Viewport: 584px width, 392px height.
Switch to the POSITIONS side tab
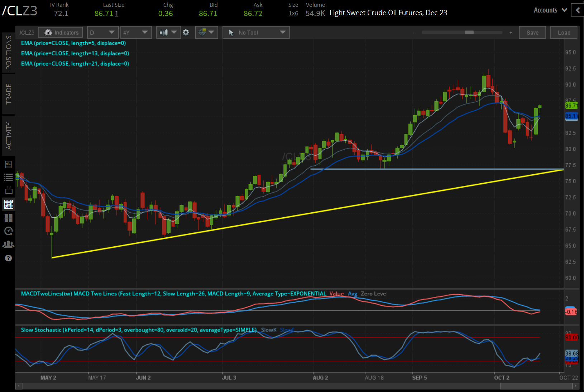(8, 52)
